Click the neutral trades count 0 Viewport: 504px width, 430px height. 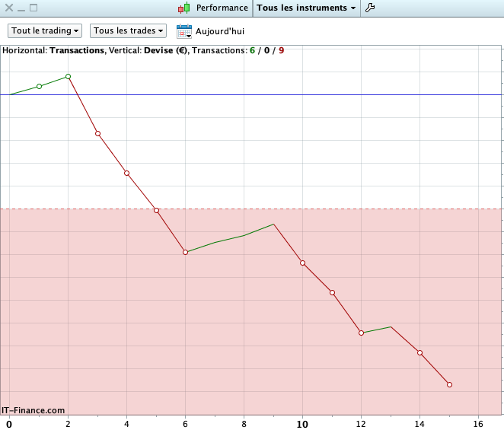266,50
